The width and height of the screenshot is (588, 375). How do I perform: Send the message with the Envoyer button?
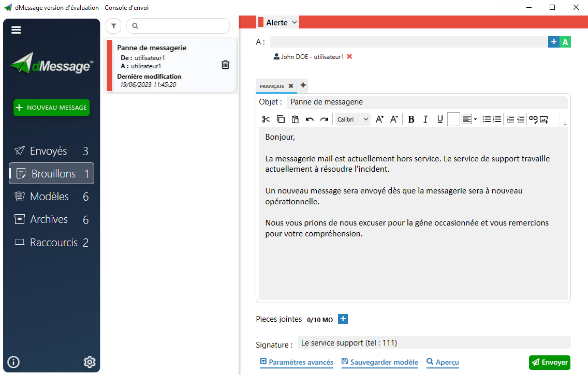coord(549,363)
